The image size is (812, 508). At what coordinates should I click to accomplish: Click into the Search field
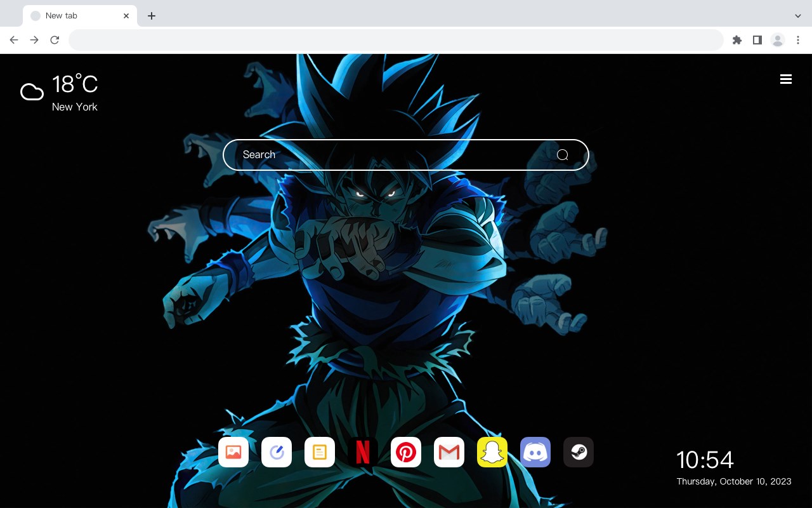click(x=406, y=155)
